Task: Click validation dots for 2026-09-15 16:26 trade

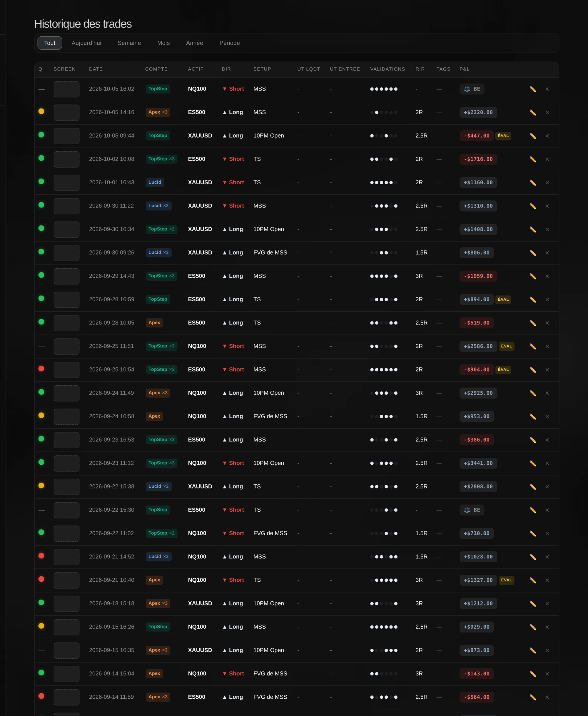Action: pos(384,627)
